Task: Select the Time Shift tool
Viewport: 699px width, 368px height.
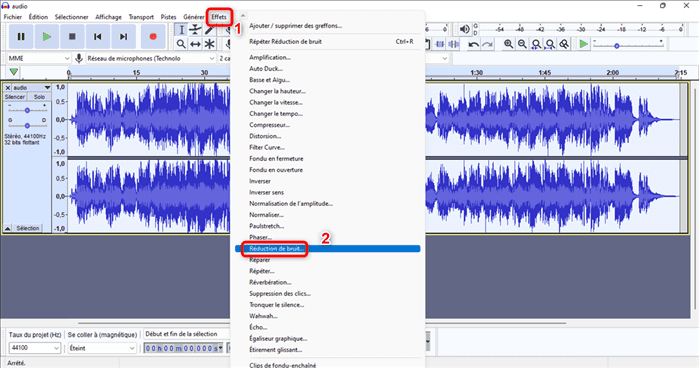Action: point(195,44)
